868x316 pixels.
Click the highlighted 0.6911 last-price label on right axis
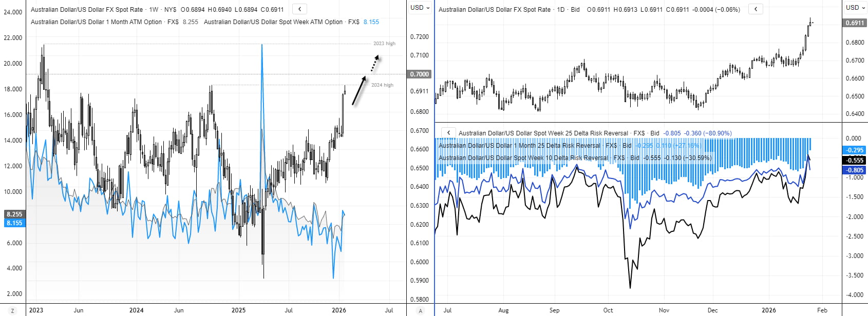coord(855,23)
